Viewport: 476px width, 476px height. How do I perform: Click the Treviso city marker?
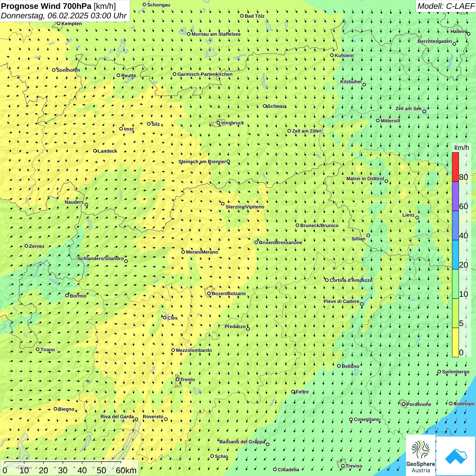coord(343,466)
